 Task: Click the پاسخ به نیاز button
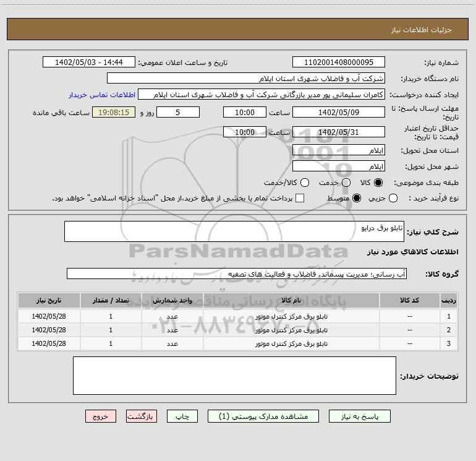(x=360, y=416)
